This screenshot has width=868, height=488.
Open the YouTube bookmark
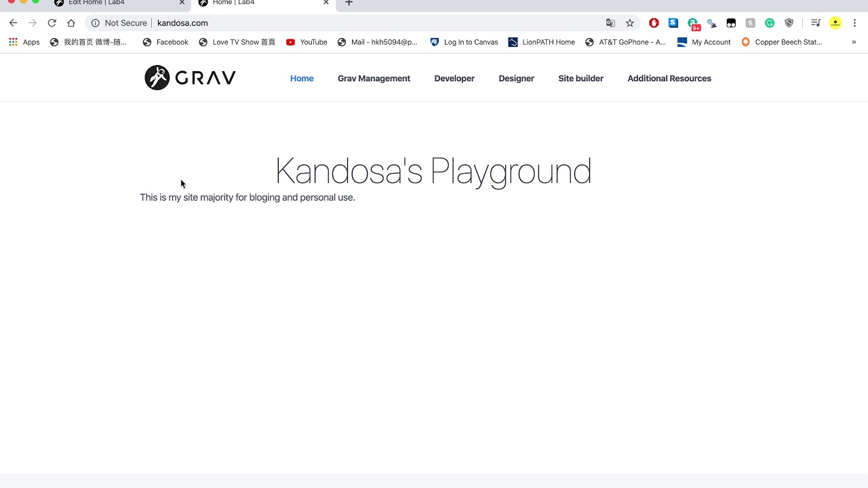307,42
